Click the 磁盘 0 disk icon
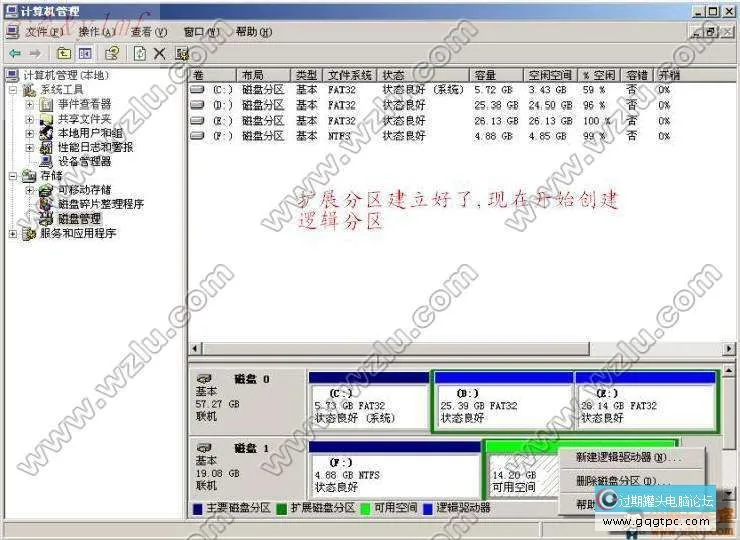 pos(204,379)
